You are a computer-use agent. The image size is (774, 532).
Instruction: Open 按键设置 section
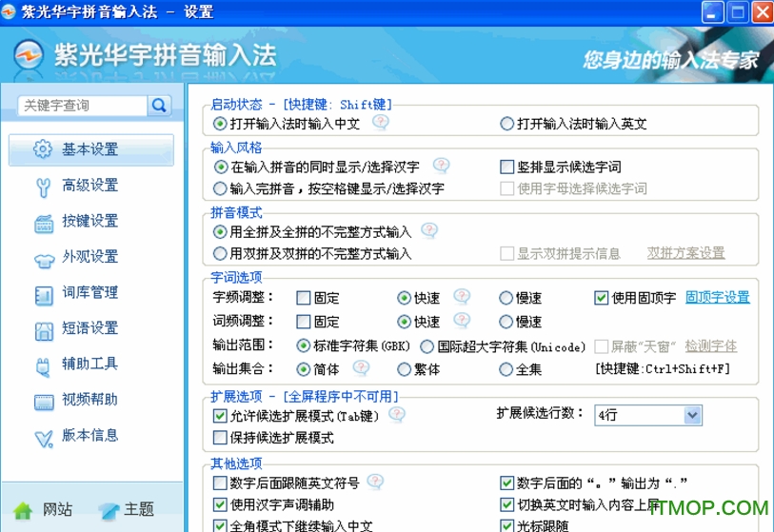(x=89, y=221)
